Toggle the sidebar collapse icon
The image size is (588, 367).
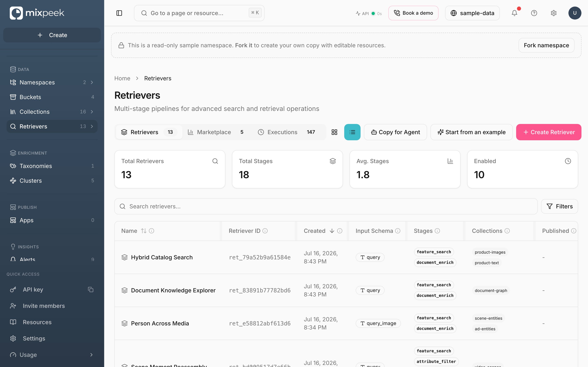[119, 13]
